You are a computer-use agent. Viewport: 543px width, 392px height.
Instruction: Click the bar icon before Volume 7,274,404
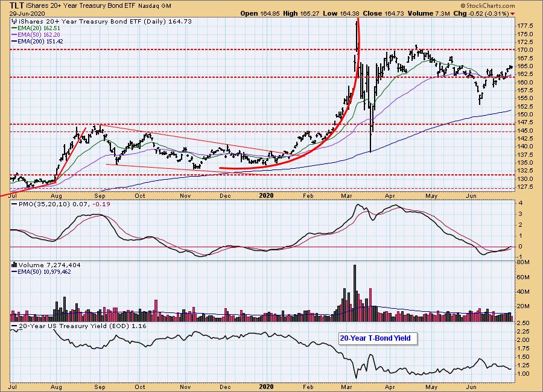coord(14,265)
